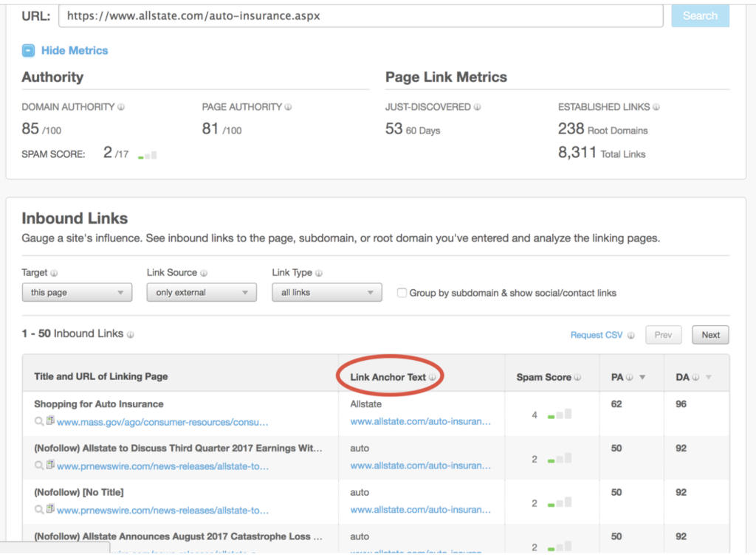
Task: Click spam bar in Third Quarter 2017 Earnings row
Action: (x=560, y=459)
